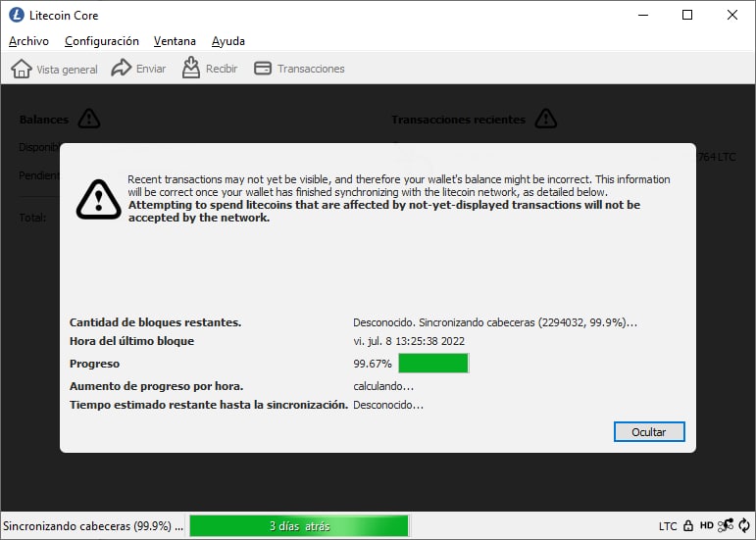Click the sync status arrows icon
This screenshot has width=756, height=540.
click(x=745, y=526)
